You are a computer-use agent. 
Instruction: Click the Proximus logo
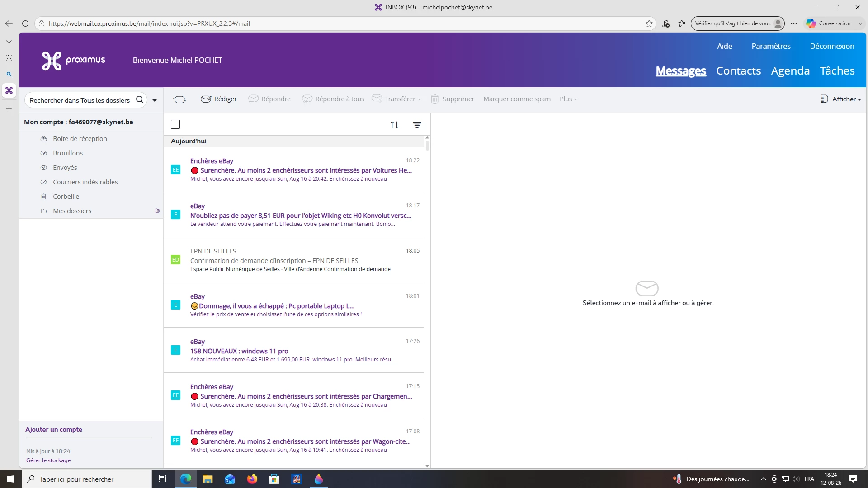click(73, 61)
